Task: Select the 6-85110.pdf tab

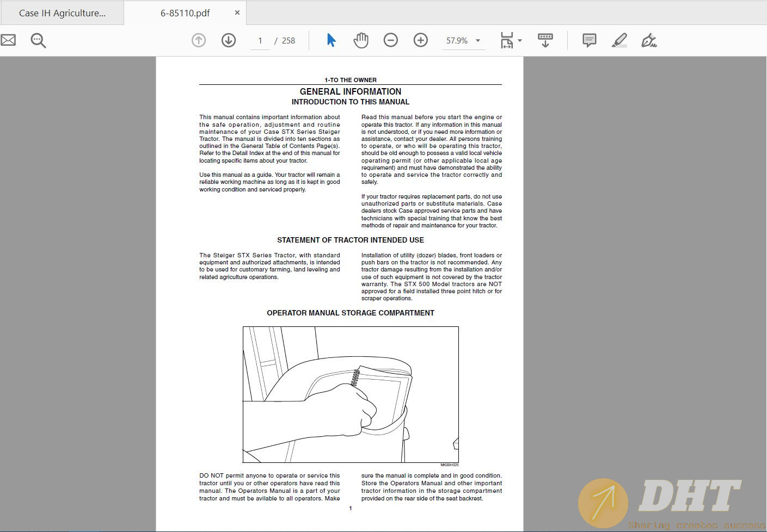Action: [185, 13]
